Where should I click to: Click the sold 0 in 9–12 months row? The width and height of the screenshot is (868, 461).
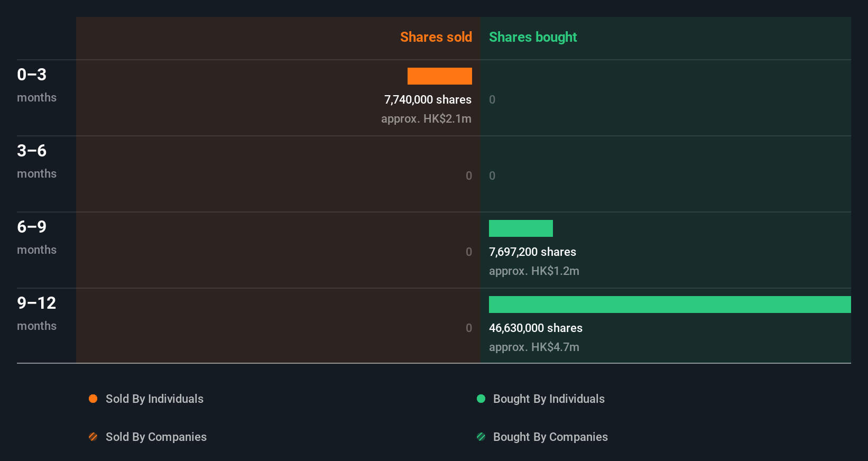tap(469, 328)
